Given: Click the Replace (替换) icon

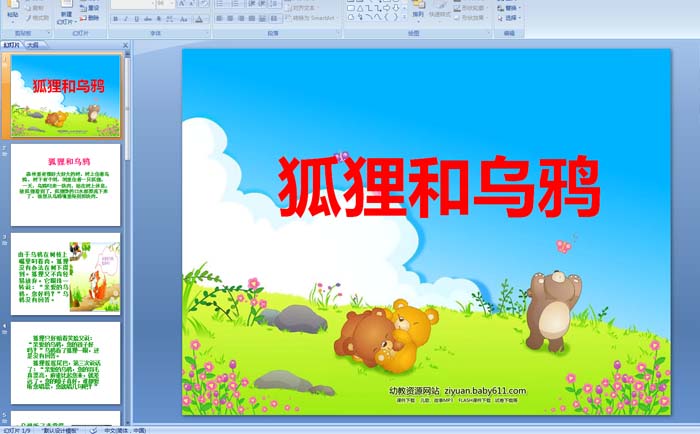Looking at the screenshot, I should [506, 7].
